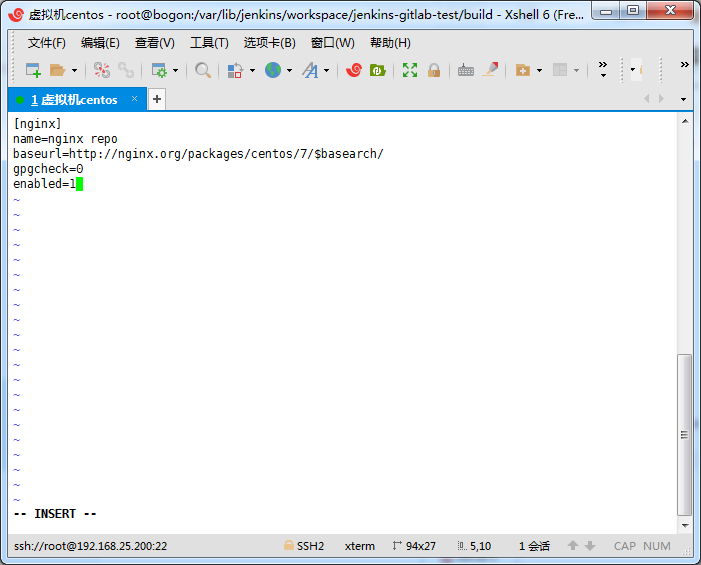This screenshot has width=701, height=565.
Task: Click the font settings icon
Action: tap(310, 70)
